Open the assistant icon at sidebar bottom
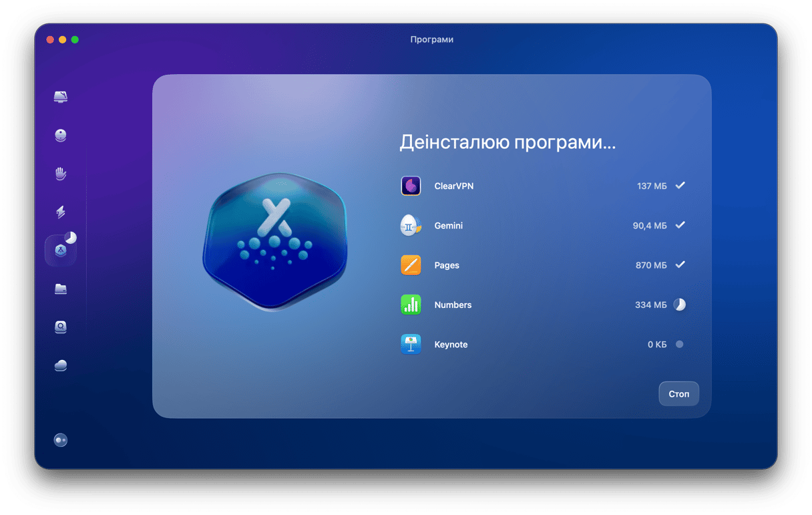The height and width of the screenshot is (515, 812). tap(61, 440)
